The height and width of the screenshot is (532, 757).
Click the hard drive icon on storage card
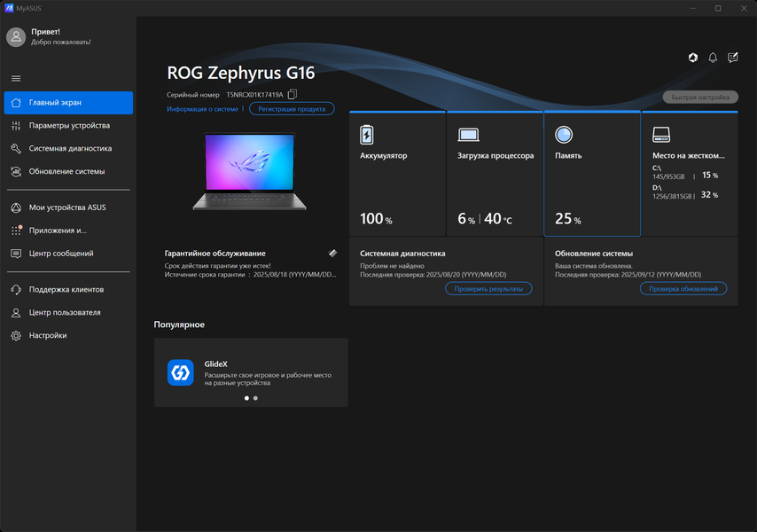point(661,135)
